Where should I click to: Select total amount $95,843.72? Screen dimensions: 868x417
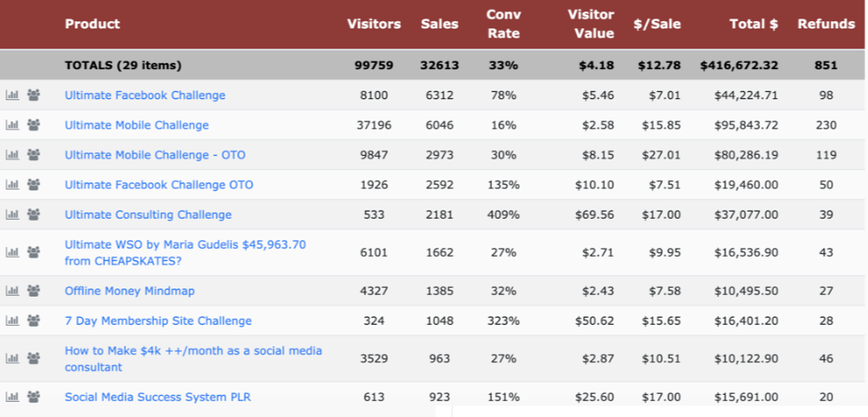click(746, 125)
